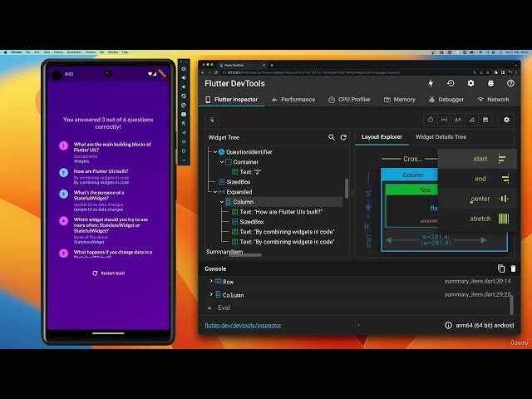Collapse the Container tree node
The height and width of the screenshot is (399, 532).
point(222,162)
